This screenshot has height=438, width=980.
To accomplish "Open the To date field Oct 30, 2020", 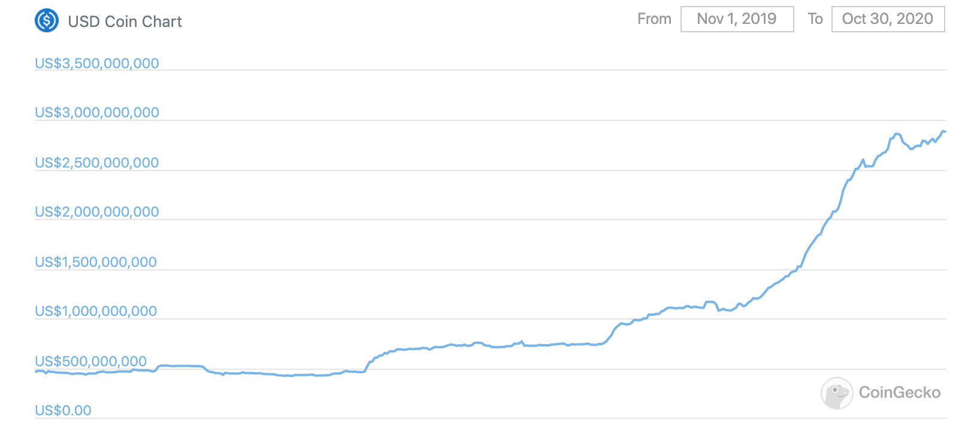I will 888,19.
